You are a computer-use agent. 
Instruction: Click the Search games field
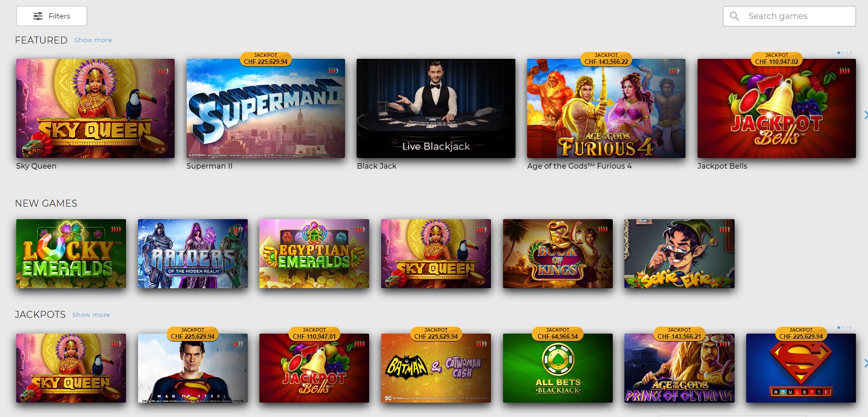pyautogui.click(x=789, y=16)
